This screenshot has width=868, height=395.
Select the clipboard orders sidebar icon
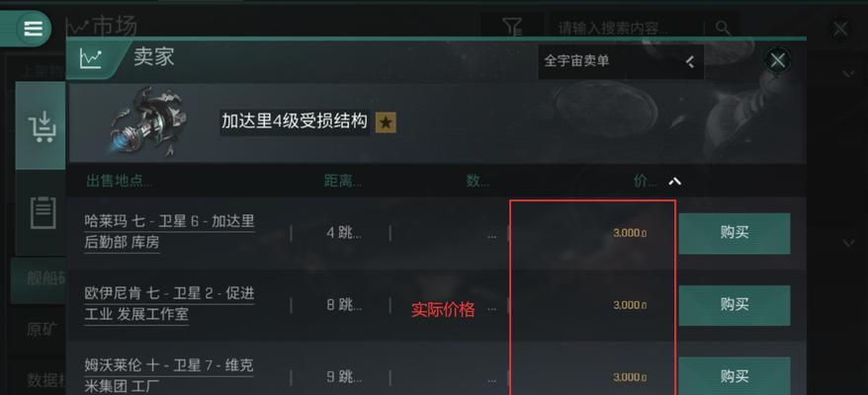pyautogui.click(x=43, y=212)
